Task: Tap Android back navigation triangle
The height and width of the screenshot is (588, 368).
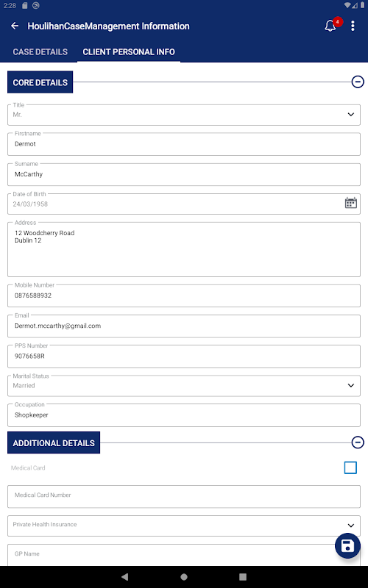Action: (x=125, y=577)
